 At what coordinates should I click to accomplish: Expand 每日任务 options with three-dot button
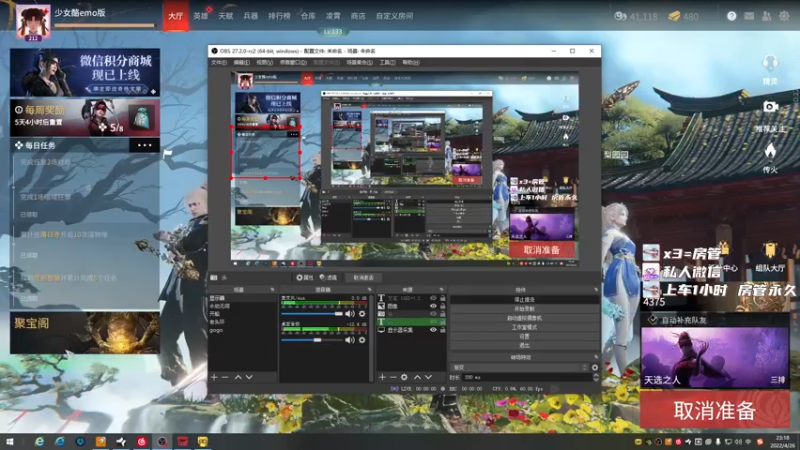(144, 145)
